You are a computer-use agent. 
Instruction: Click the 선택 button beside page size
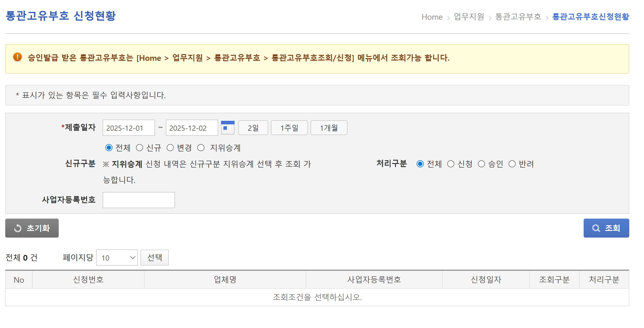154,258
